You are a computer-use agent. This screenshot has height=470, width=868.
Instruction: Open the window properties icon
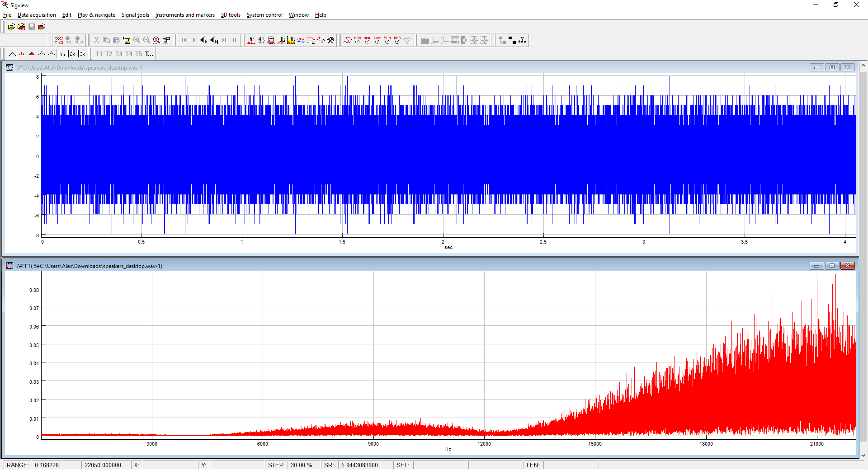click(166, 40)
